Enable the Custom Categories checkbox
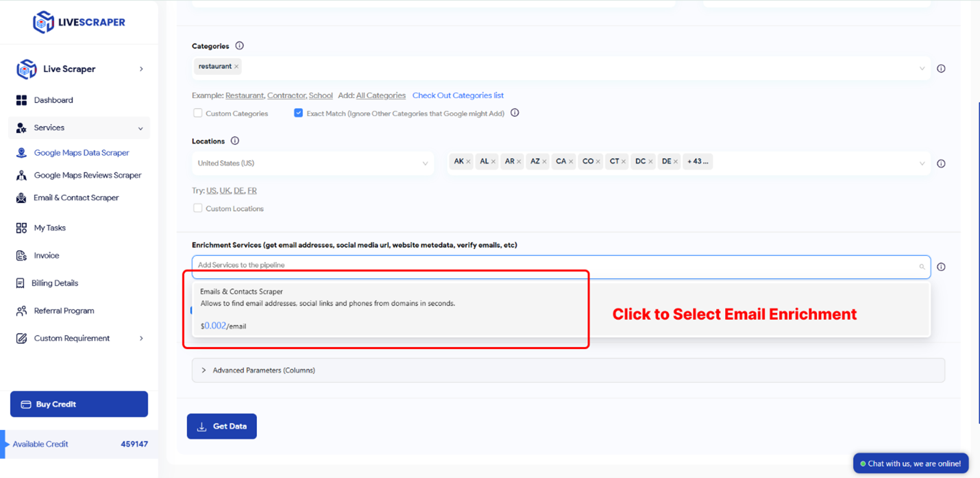 pyautogui.click(x=197, y=113)
